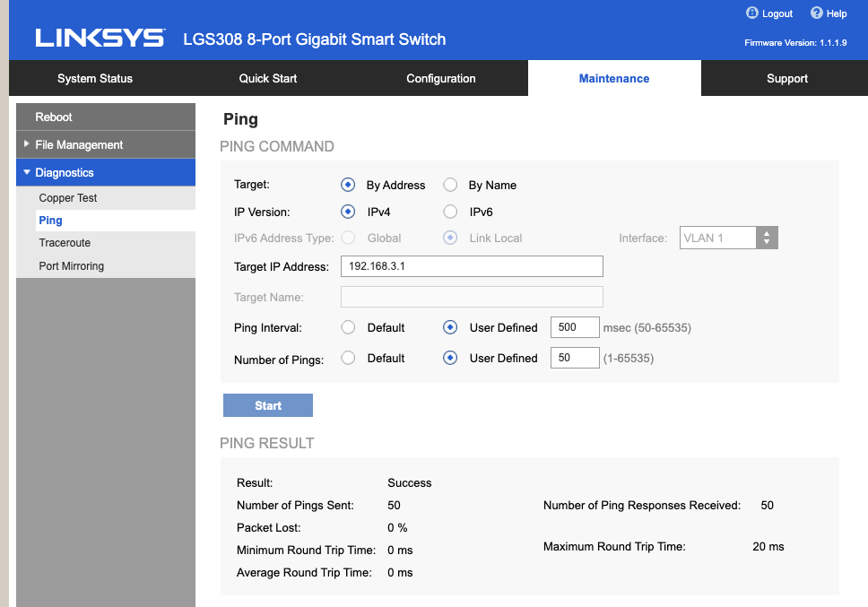The height and width of the screenshot is (607, 868).
Task: Open the System Status tab
Action: (x=95, y=79)
